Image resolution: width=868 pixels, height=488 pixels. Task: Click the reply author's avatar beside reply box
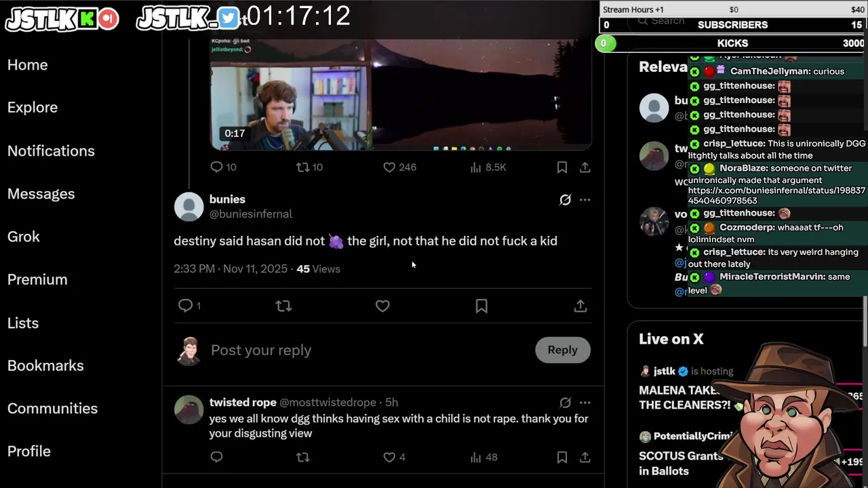(x=189, y=351)
